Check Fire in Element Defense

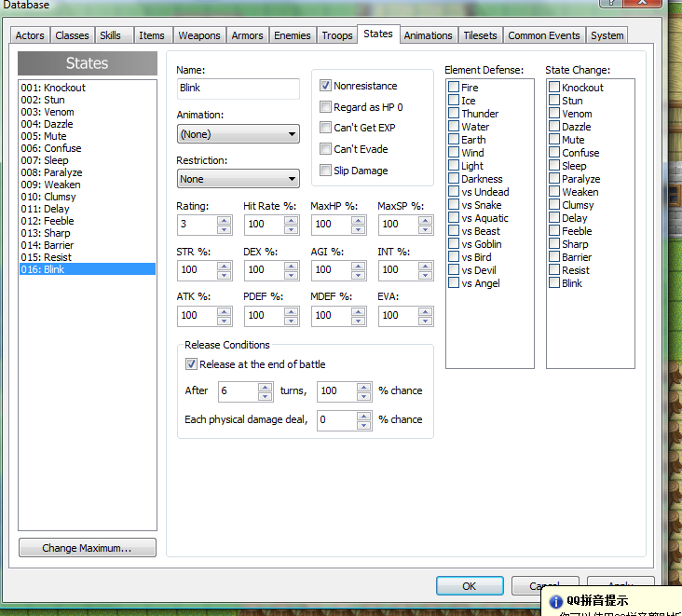454,87
